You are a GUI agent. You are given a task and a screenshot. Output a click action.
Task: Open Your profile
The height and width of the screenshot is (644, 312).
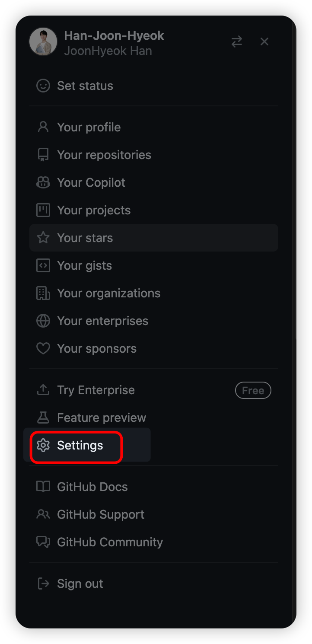coord(89,127)
